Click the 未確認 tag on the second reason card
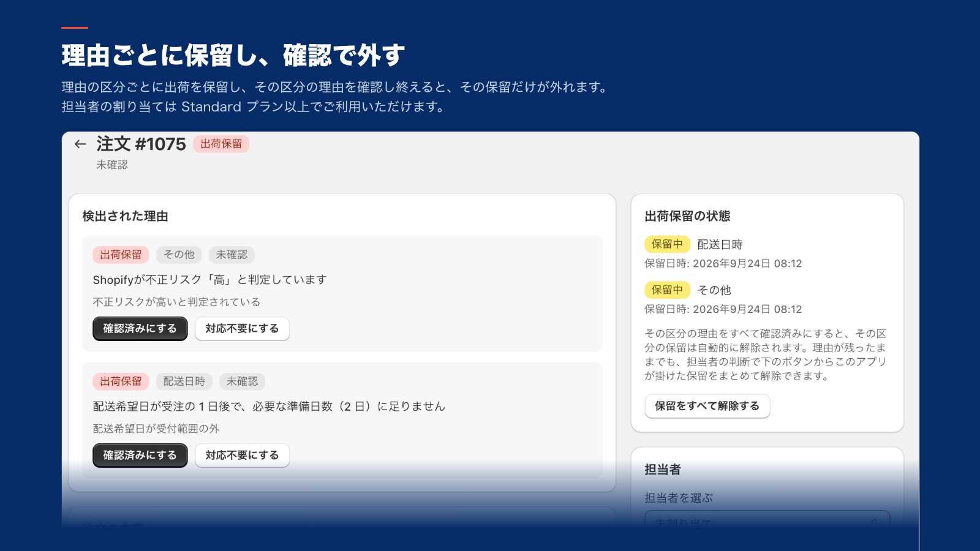The image size is (980, 551). [x=243, y=381]
